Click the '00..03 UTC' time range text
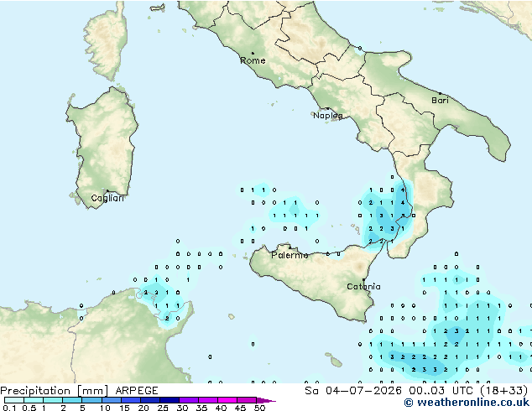Viewport: 532px width, 411px height. 441,391
